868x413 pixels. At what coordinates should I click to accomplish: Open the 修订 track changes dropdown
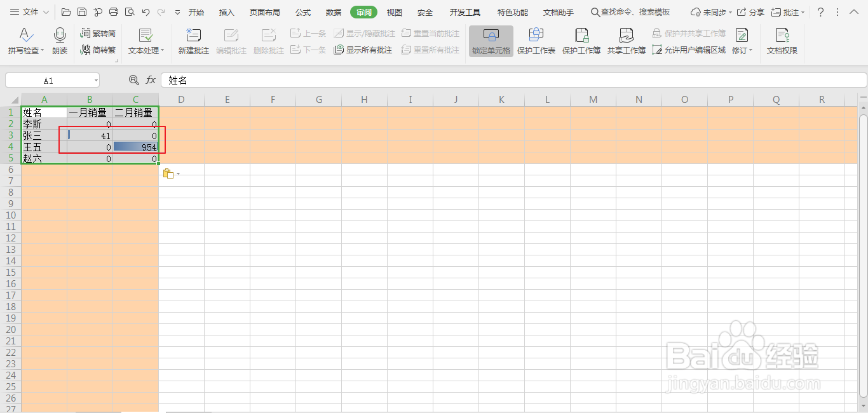(742, 42)
